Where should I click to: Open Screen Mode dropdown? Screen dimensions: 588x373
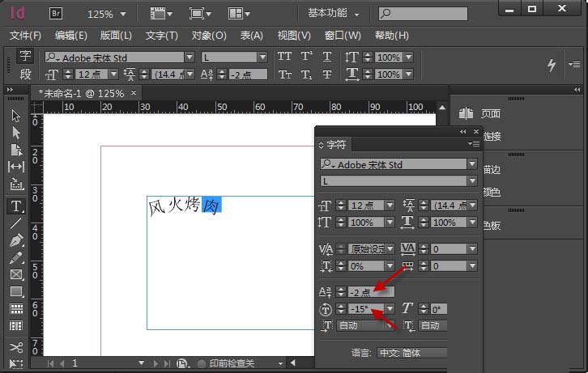coord(200,14)
